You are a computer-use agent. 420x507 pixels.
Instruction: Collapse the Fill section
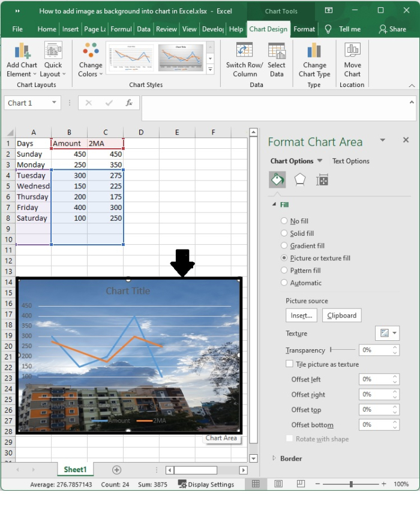[x=274, y=205]
